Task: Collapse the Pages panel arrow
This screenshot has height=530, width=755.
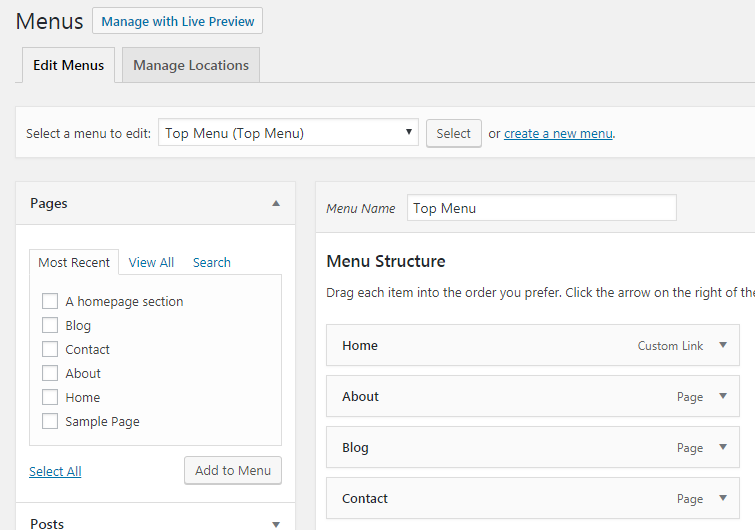Action: (x=276, y=203)
